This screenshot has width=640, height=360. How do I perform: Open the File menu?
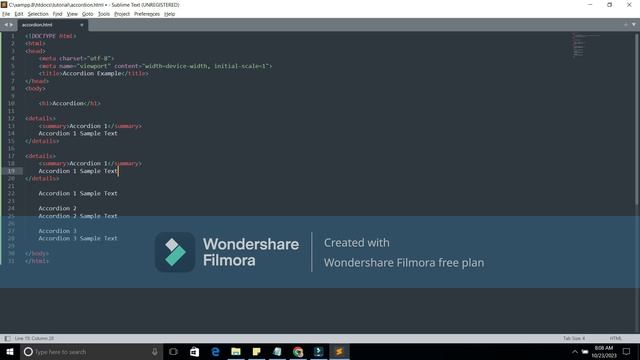coord(6,14)
